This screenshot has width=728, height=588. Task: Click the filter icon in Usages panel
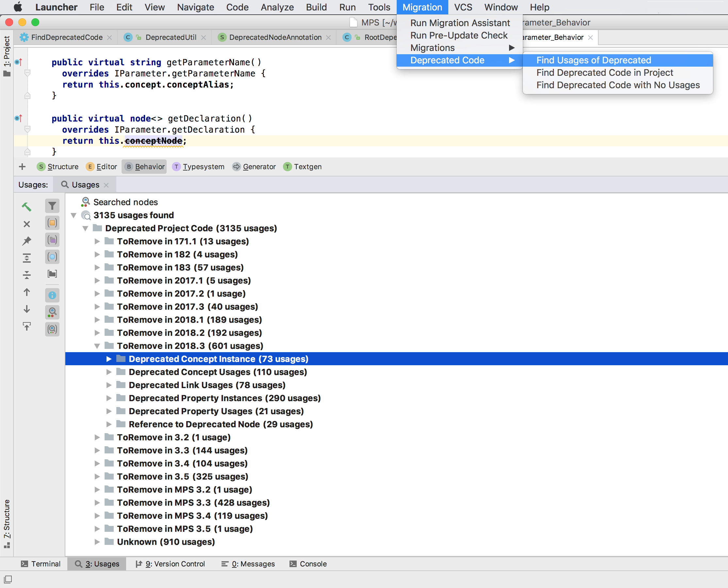[x=52, y=206]
